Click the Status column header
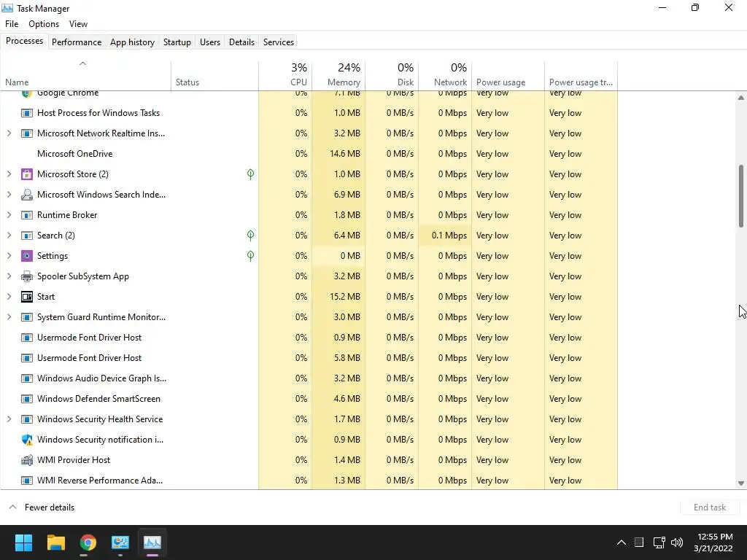747x560 pixels. pos(215,76)
